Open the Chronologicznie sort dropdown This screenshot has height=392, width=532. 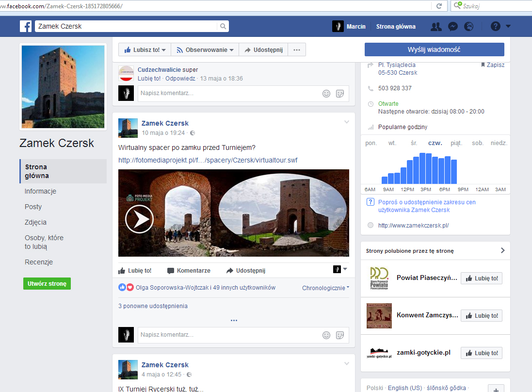(325, 288)
